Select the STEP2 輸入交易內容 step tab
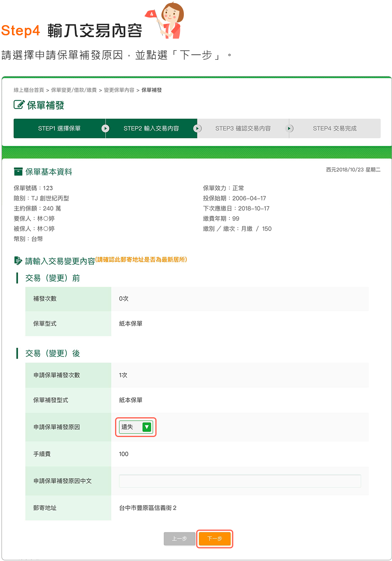 coord(151,128)
